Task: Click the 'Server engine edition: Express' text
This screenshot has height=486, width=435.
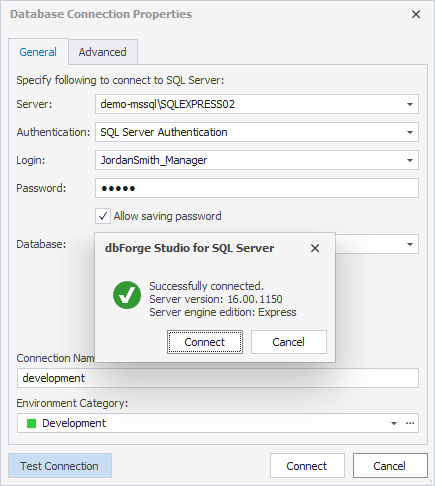Action: tap(223, 312)
